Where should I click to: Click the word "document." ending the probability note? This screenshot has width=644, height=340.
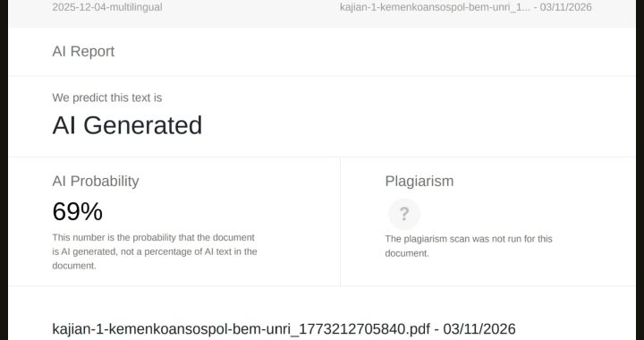point(74,266)
